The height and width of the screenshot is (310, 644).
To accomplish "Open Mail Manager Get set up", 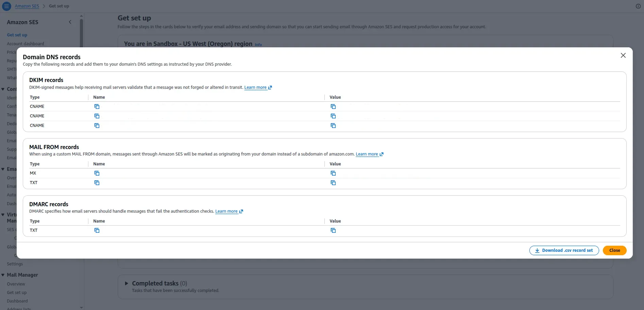I will 17,292.
